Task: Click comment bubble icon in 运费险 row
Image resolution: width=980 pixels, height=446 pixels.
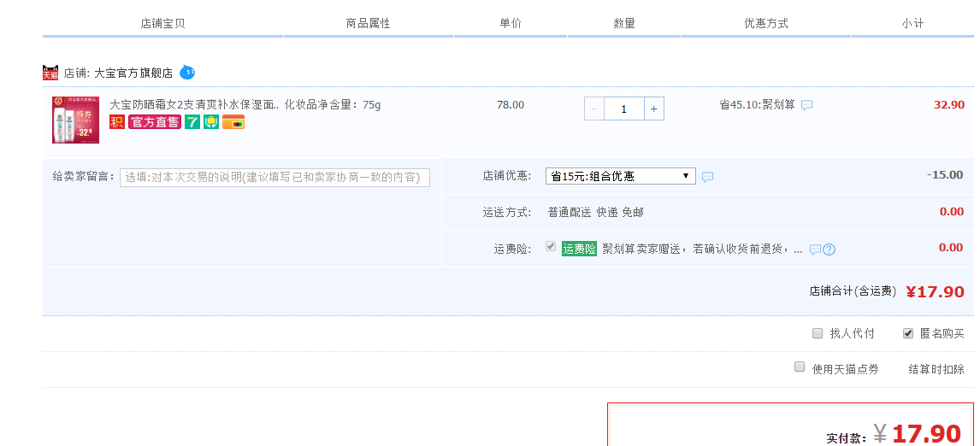Action: [815, 249]
